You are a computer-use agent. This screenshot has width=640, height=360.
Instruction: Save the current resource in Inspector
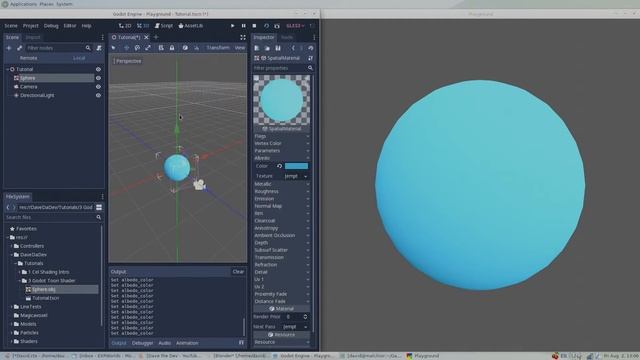(x=278, y=48)
